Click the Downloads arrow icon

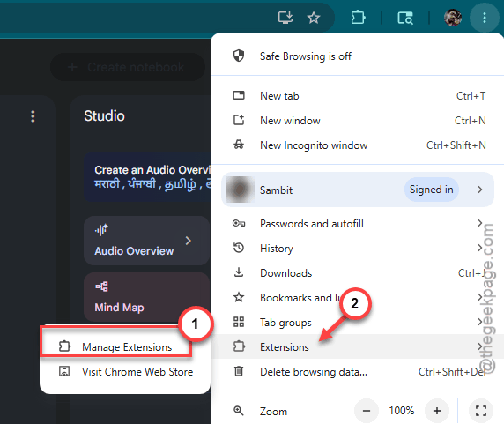pos(239,272)
